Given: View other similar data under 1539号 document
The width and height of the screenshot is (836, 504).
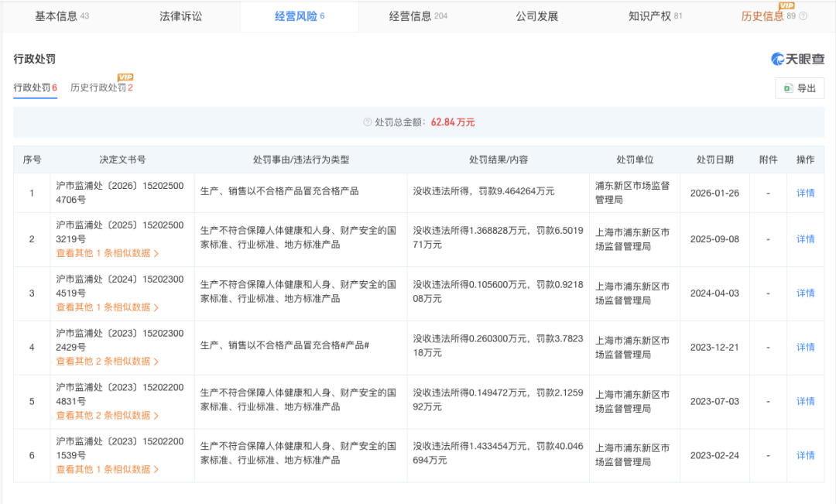Looking at the screenshot, I should pyautogui.click(x=108, y=469).
